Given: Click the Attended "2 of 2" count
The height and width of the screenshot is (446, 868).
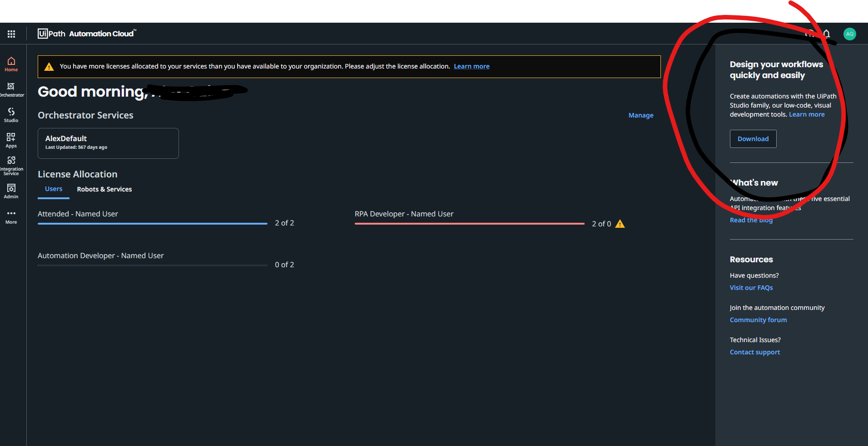Looking at the screenshot, I should coord(284,223).
